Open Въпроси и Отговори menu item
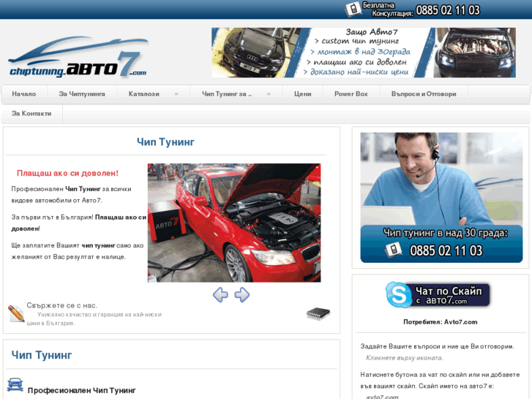The height and width of the screenshot is (399, 532). tap(424, 94)
